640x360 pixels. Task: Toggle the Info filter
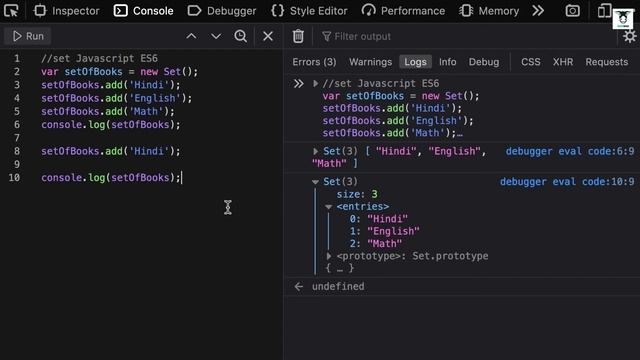[x=447, y=62]
